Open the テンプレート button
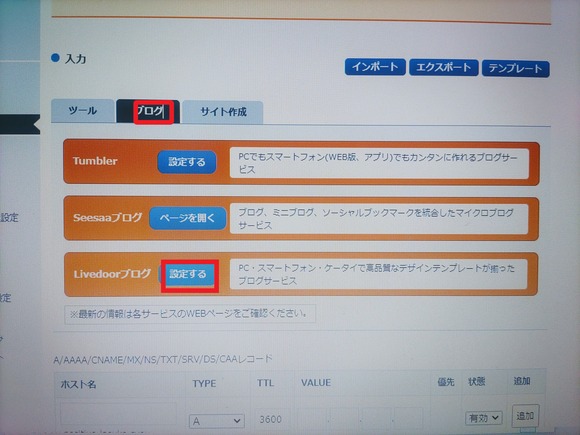 click(x=515, y=68)
